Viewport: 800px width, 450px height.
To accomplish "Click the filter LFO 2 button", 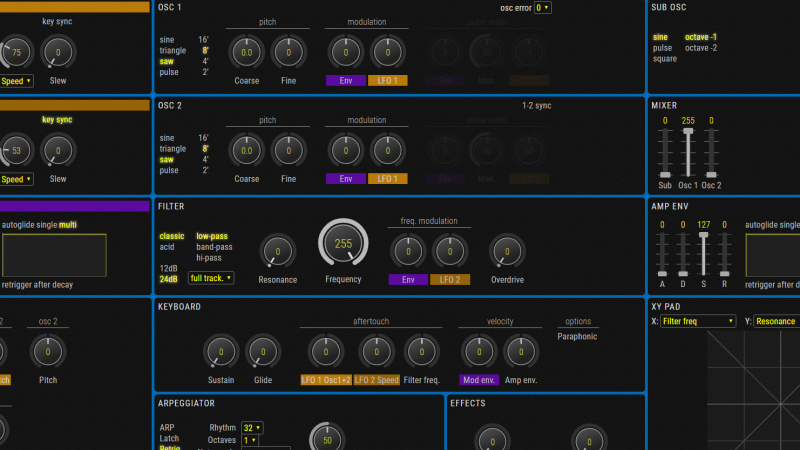I will tap(450, 280).
